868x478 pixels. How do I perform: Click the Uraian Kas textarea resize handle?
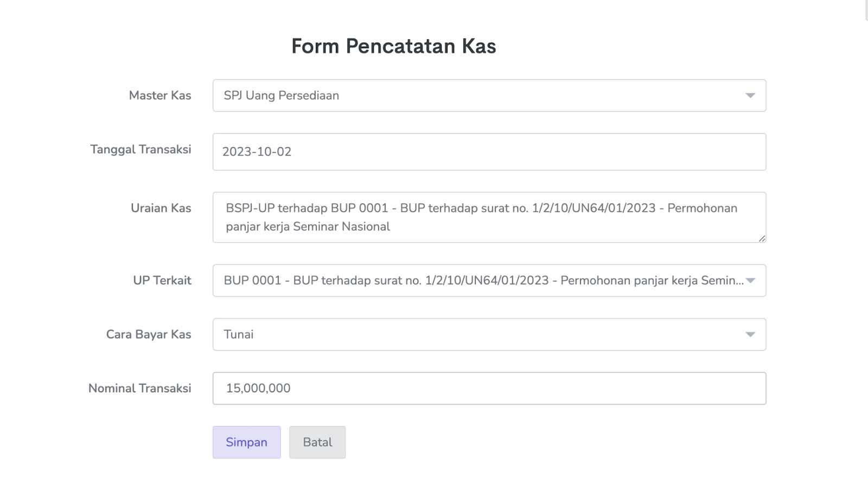click(x=762, y=238)
